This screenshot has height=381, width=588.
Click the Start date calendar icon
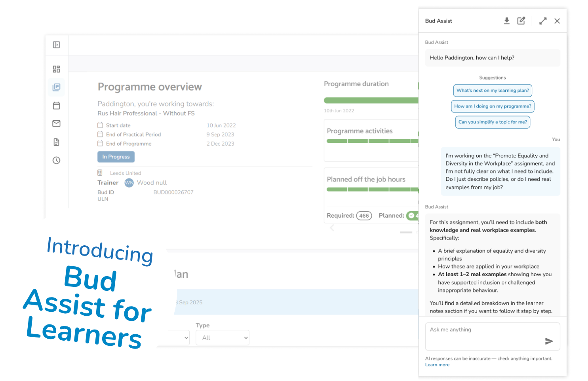(x=100, y=125)
